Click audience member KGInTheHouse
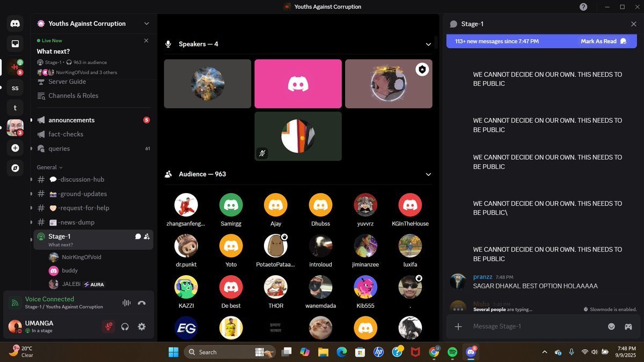This screenshot has width=644, height=362. pyautogui.click(x=410, y=210)
